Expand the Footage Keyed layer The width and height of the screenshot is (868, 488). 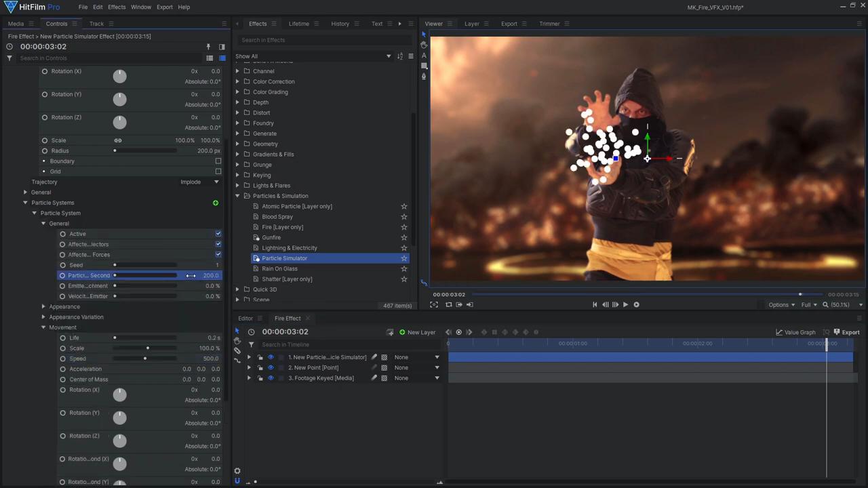pyautogui.click(x=249, y=378)
